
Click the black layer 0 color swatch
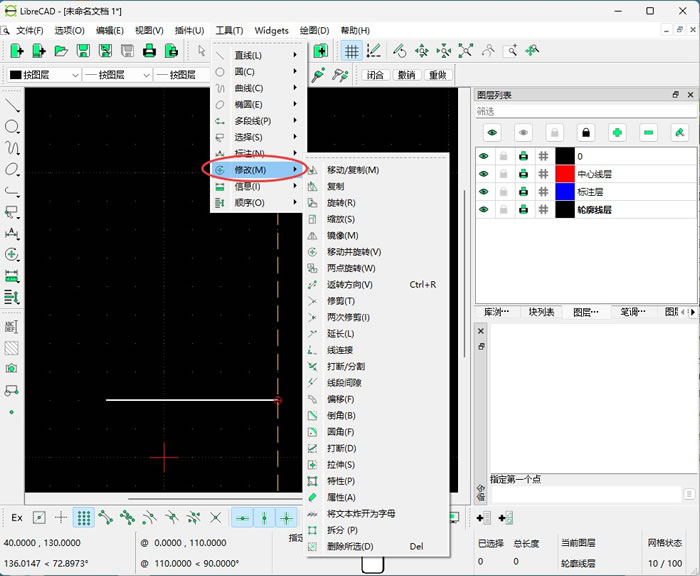[x=565, y=156]
